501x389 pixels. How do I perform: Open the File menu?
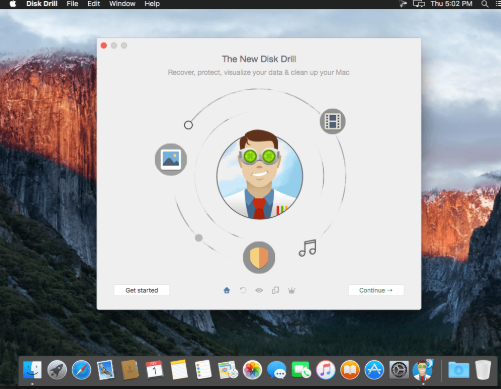pos(72,4)
